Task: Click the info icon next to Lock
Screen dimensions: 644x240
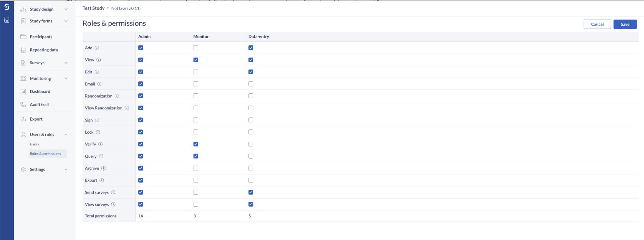Action: tap(98, 132)
